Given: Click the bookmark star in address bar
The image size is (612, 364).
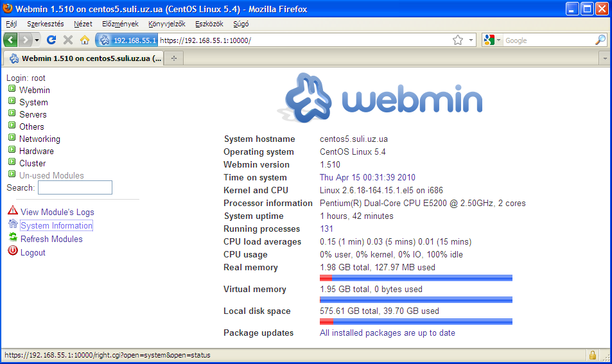Looking at the screenshot, I should click(457, 40).
